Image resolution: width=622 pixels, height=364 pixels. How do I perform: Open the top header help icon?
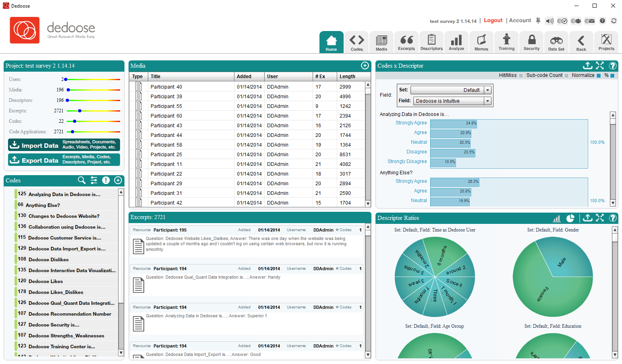tap(602, 21)
